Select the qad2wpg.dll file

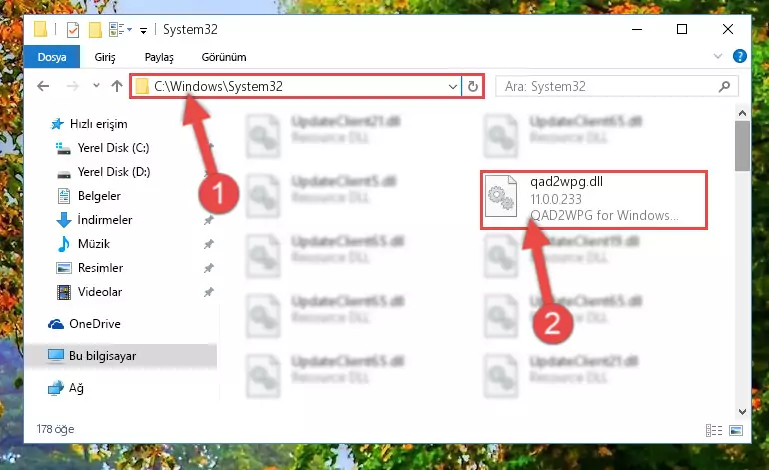(593, 200)
